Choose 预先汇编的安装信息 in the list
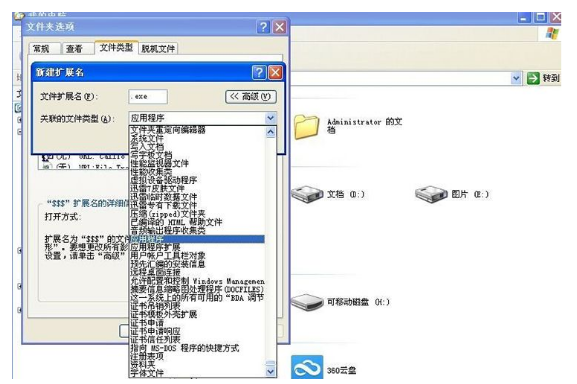Image resolution: width=577 pixels, height=384 pixels. tap(197, 264)
